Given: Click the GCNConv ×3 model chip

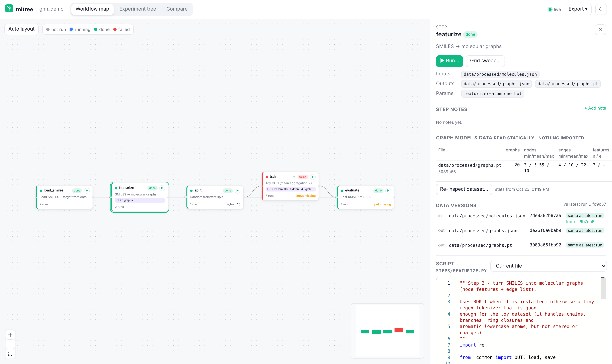Looking at the screenshot, I should (290, 189).
